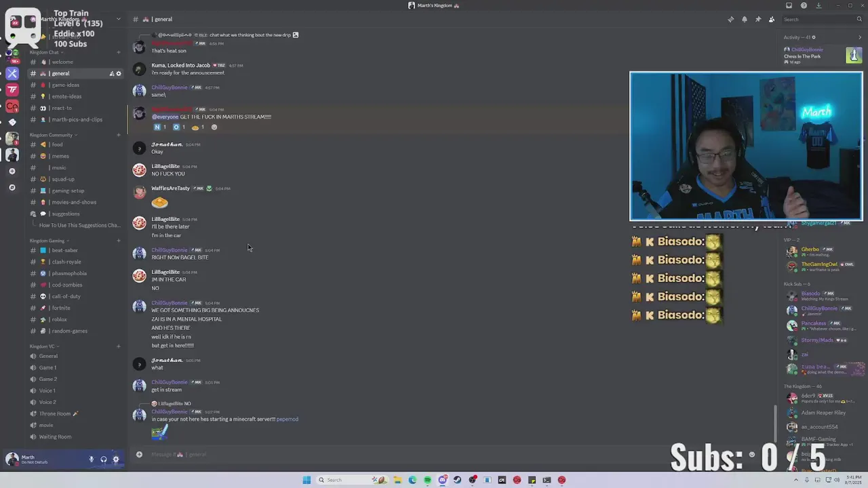Open the phasmophobia channel
The width and height of the screenshot is (868, 488).
pos(76,273)
